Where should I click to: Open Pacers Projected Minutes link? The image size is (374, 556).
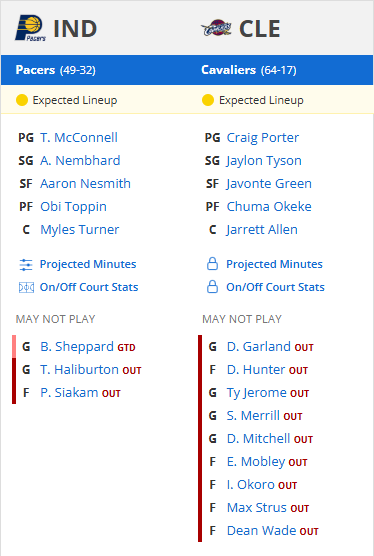[x=88, y=264]
